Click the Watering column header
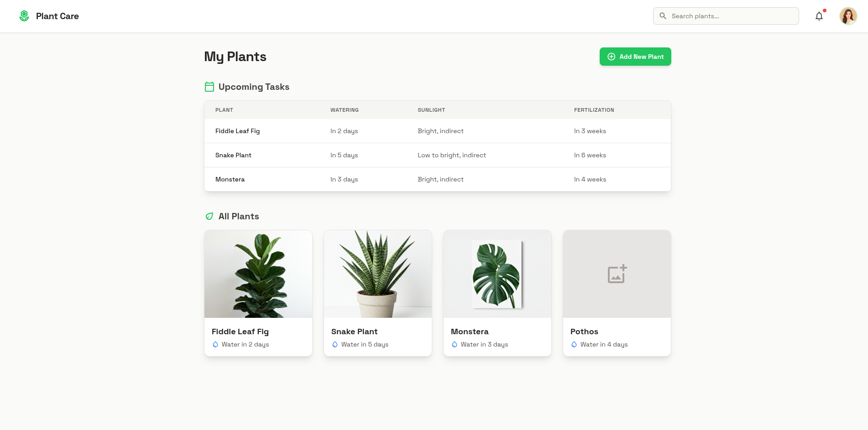Screen dimensions: 868x430 click(345, 110)
